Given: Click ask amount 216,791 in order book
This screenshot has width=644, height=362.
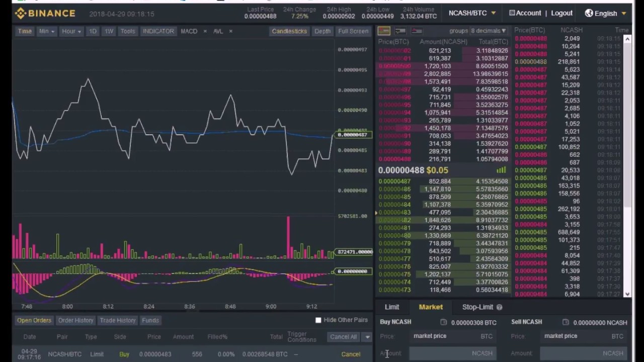Looking at the screenshot, I should click(x=440, y=159).
